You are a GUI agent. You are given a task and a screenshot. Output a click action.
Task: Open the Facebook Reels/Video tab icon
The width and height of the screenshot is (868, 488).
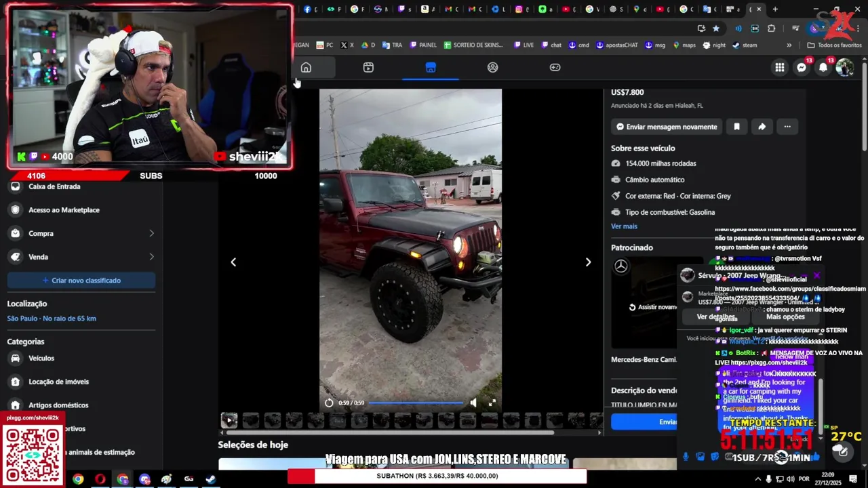tap(368, 67)
